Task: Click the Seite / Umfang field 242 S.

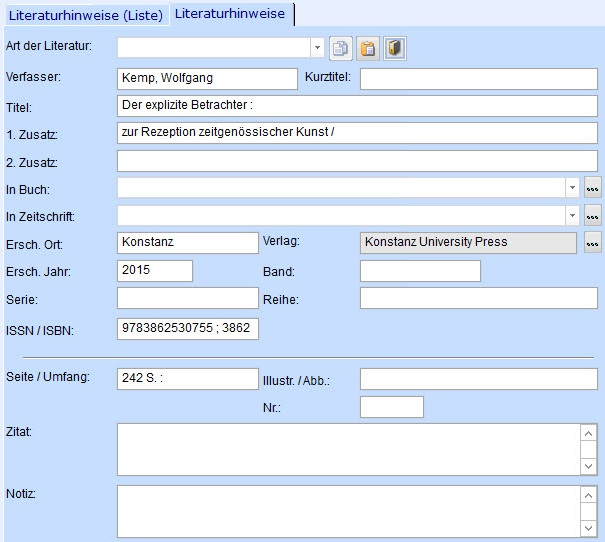Action: tap(188, 379)
